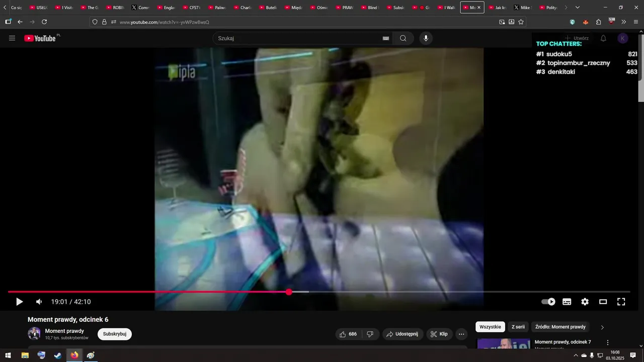Bookmark this page with the star
Viewport: 644px width, 362px height.
521,22
